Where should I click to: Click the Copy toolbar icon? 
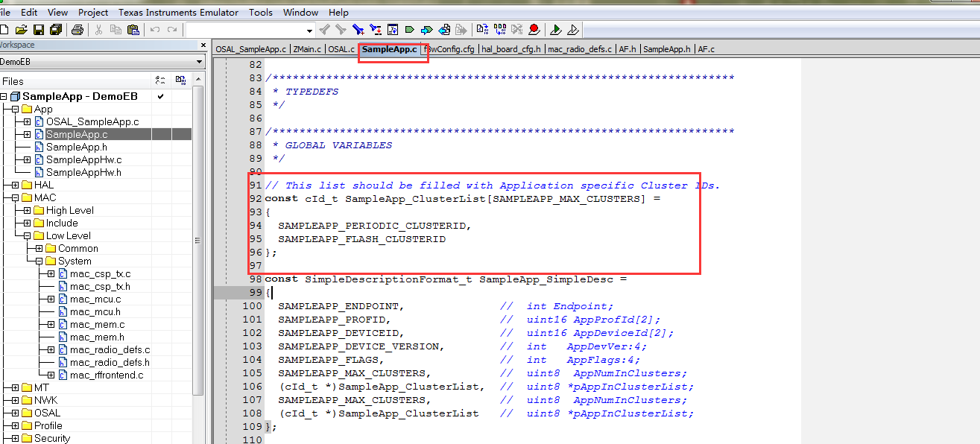[x=116, y=30]
